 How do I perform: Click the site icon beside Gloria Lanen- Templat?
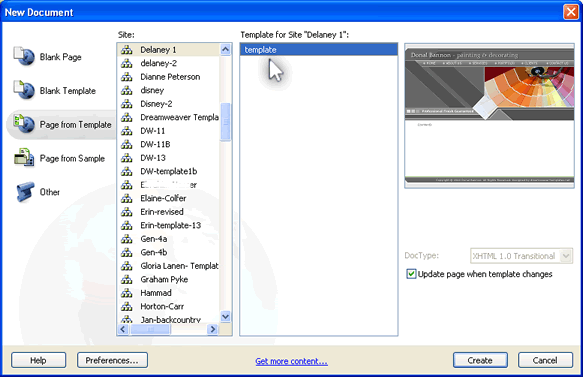[127, 266]
